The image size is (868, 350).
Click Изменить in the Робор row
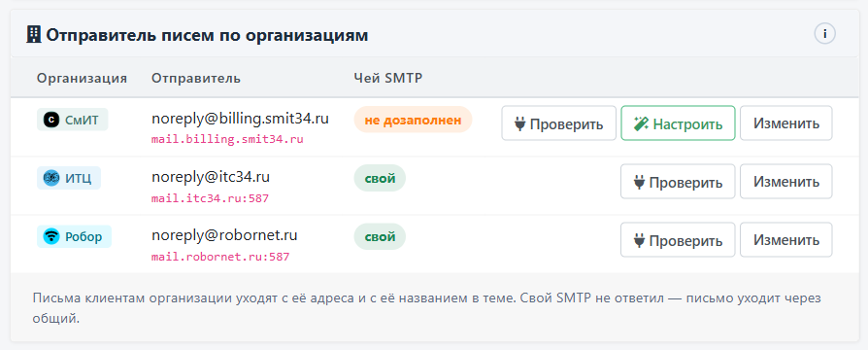point(786,239)
